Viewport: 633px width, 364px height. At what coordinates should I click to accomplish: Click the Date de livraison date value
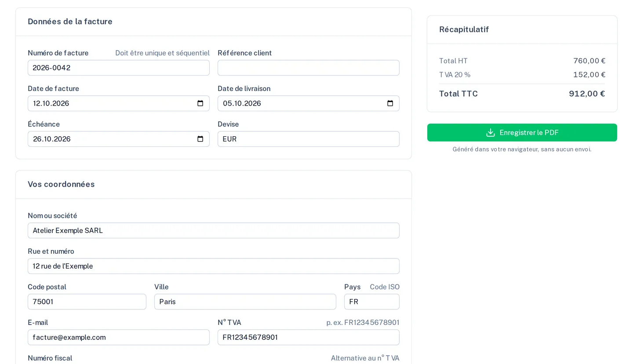point(242,103)
